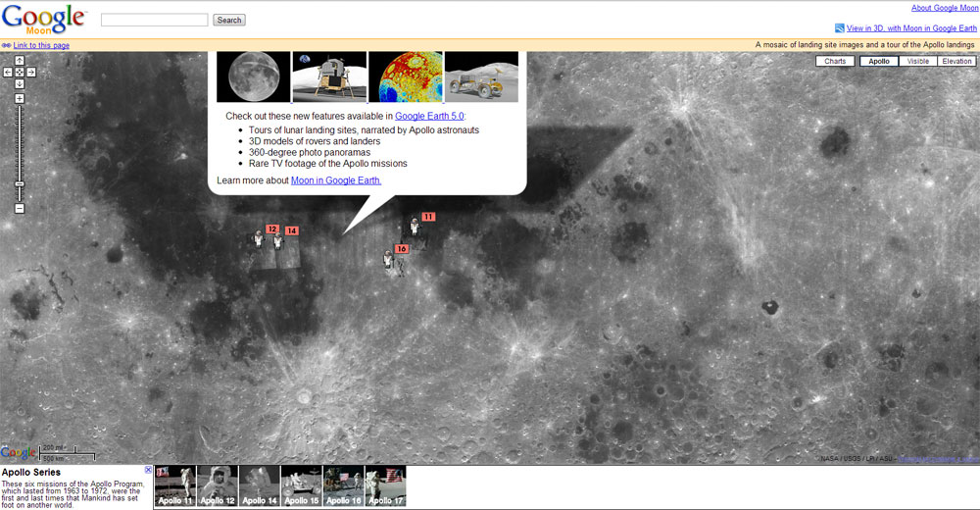Click the Apollo Series heading

31,473
